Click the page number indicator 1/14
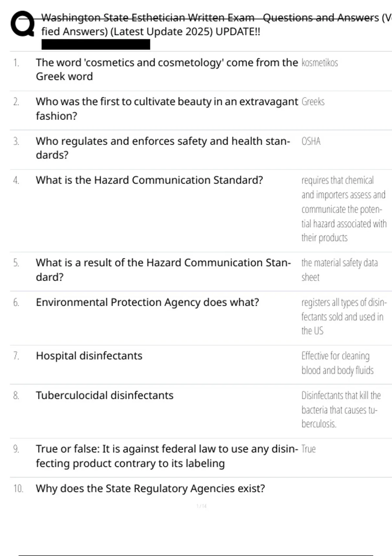392x556 pixels. coord(202,506)
